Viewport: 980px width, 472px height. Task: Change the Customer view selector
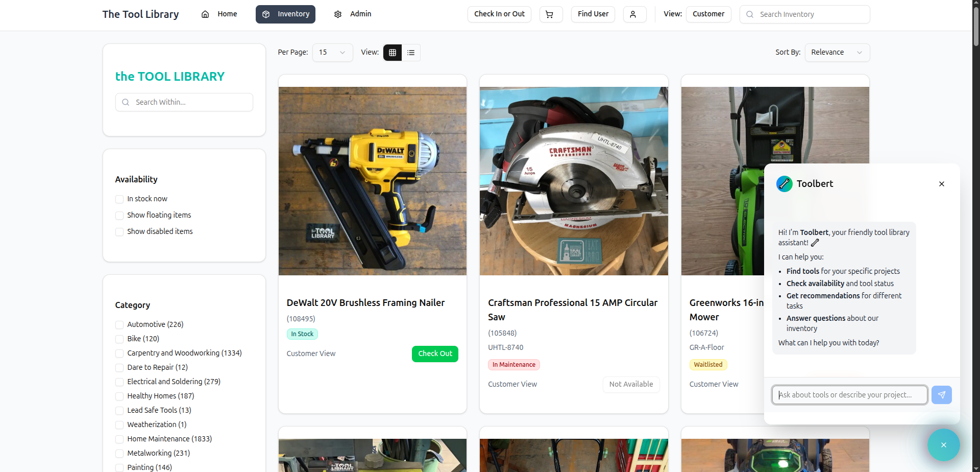click(708, 14)
